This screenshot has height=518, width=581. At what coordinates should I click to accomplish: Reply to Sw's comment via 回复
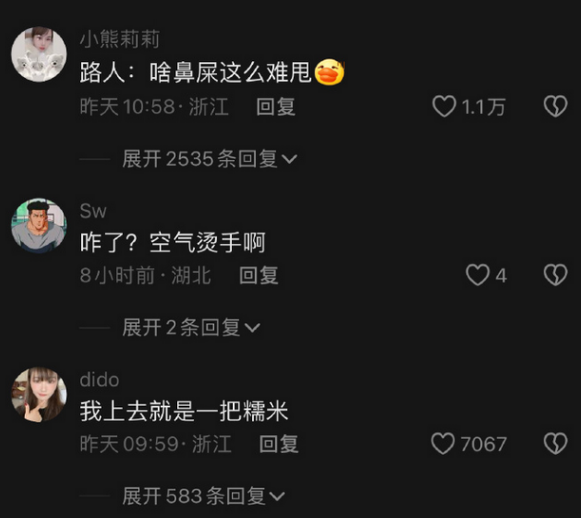(x=259, y=275)
